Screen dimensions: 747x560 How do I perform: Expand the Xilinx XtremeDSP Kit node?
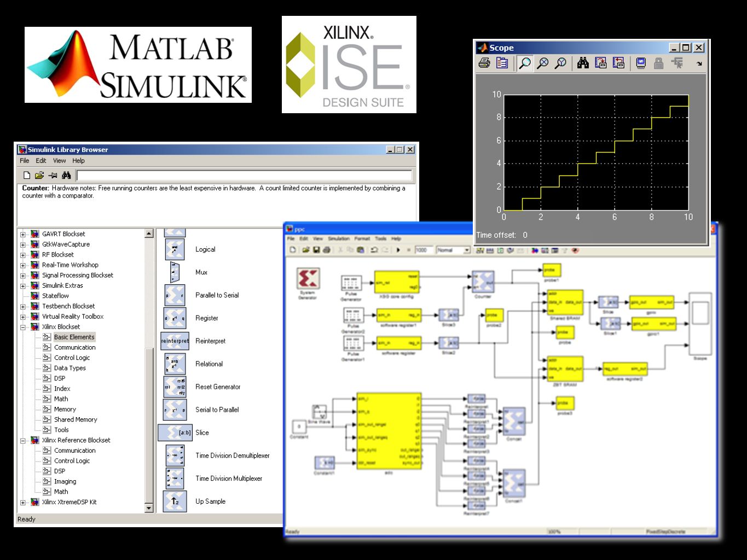coord(23,503)
